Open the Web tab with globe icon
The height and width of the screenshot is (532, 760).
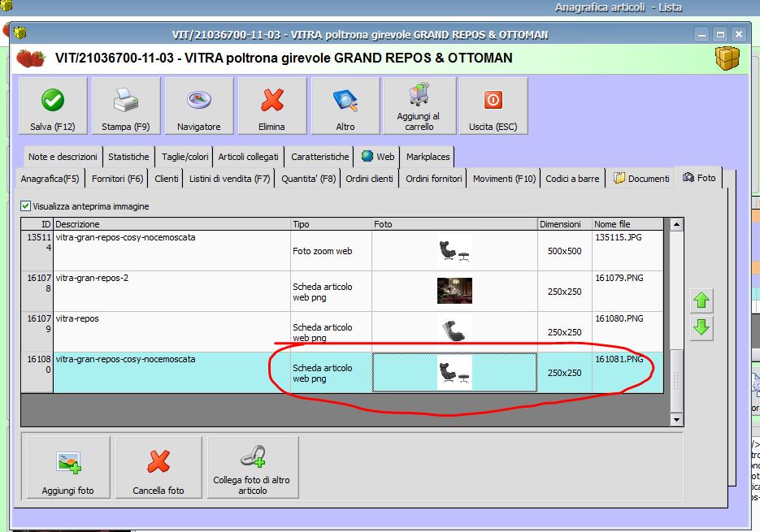378,157
